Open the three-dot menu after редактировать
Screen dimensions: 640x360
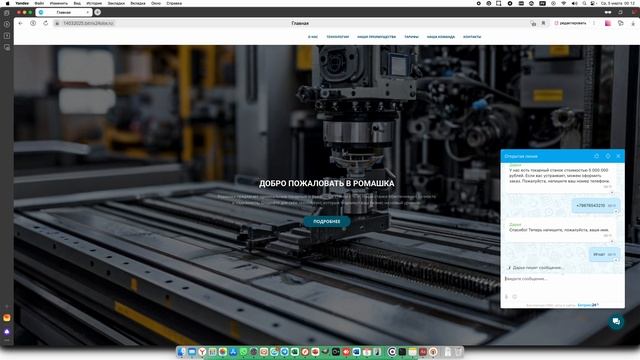(594, 23)
